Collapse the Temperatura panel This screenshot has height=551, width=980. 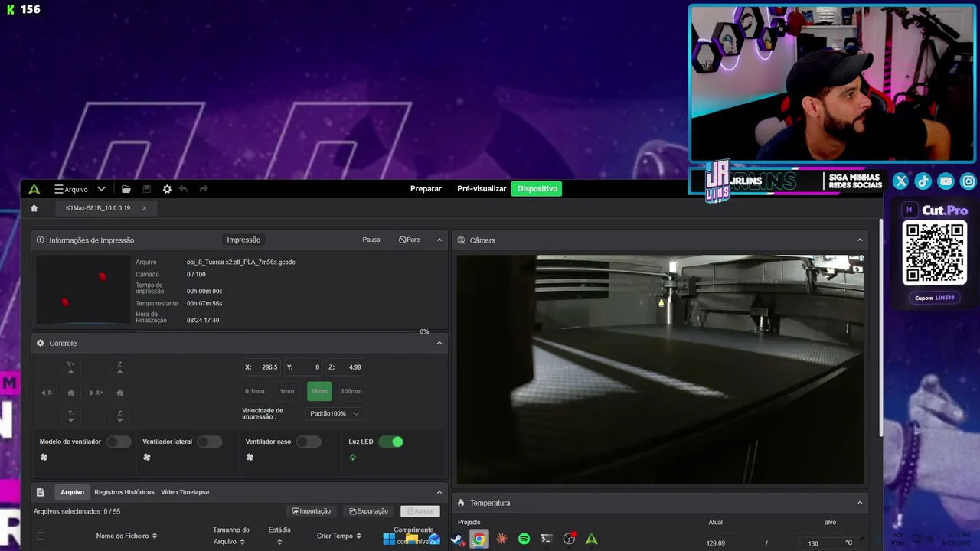click(x=860, y=503)
